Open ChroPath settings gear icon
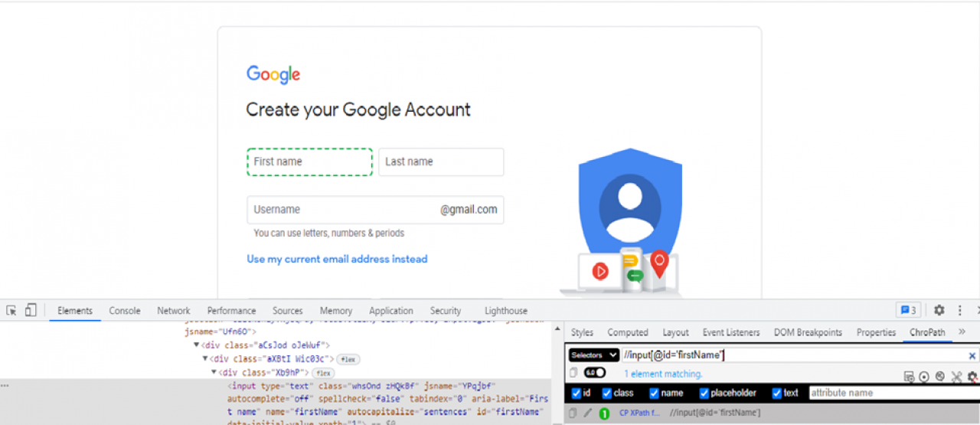This screenshot has height=425, width=980. pyautogui.click(x=972, y=376)
